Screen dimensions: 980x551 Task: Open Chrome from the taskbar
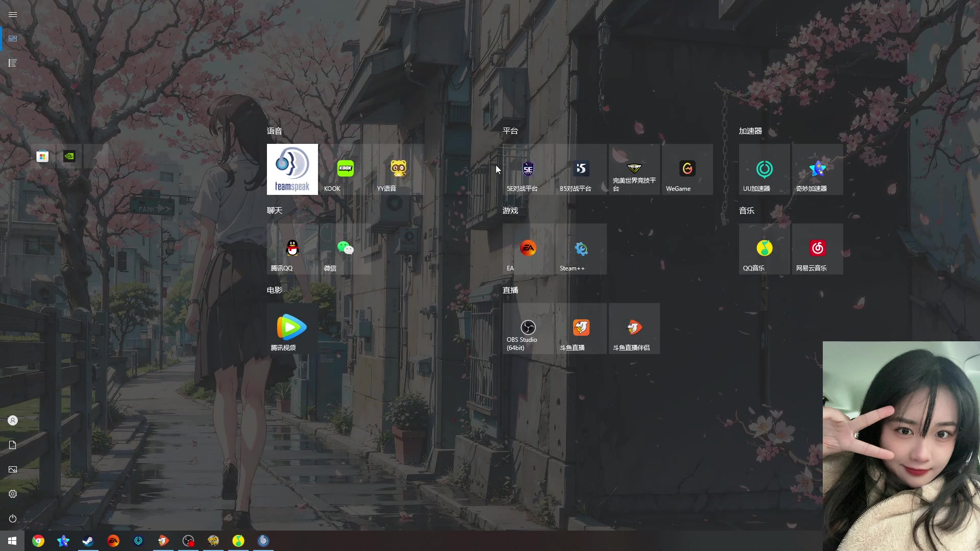(x=38, y=541)
